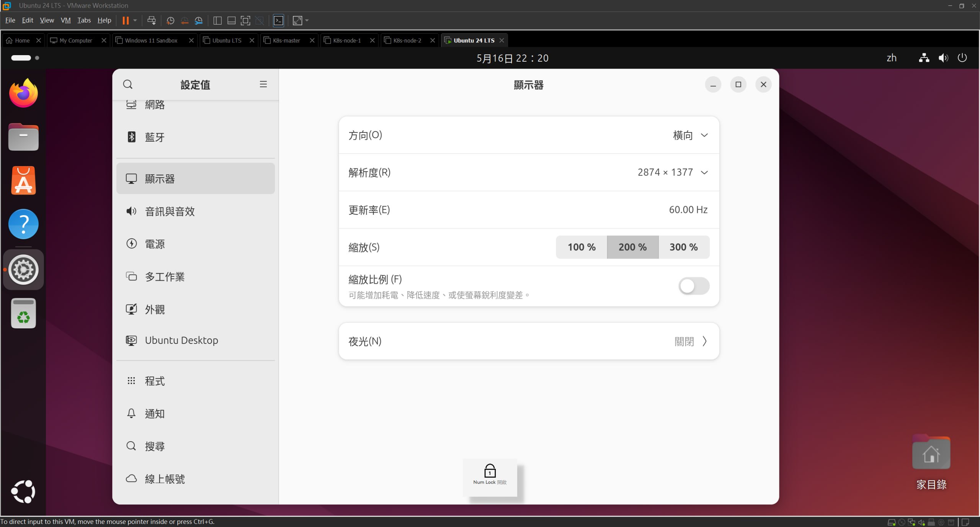The image size is (980, 527).
Task: Expand the 解析度 resolution dropdown
Action: click(673, 172)
